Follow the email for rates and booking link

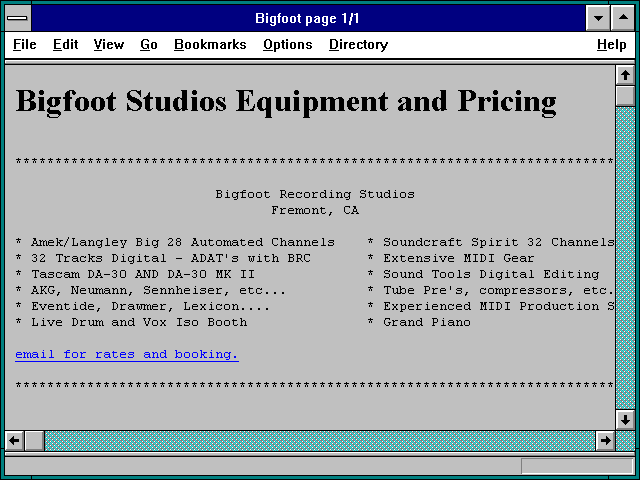click(x=127, y=354)
